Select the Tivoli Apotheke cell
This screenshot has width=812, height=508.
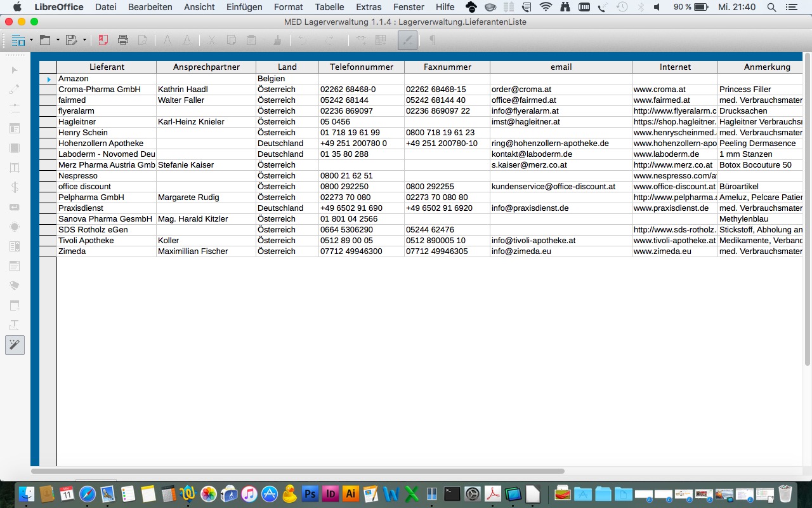click(x=107, y=241)
